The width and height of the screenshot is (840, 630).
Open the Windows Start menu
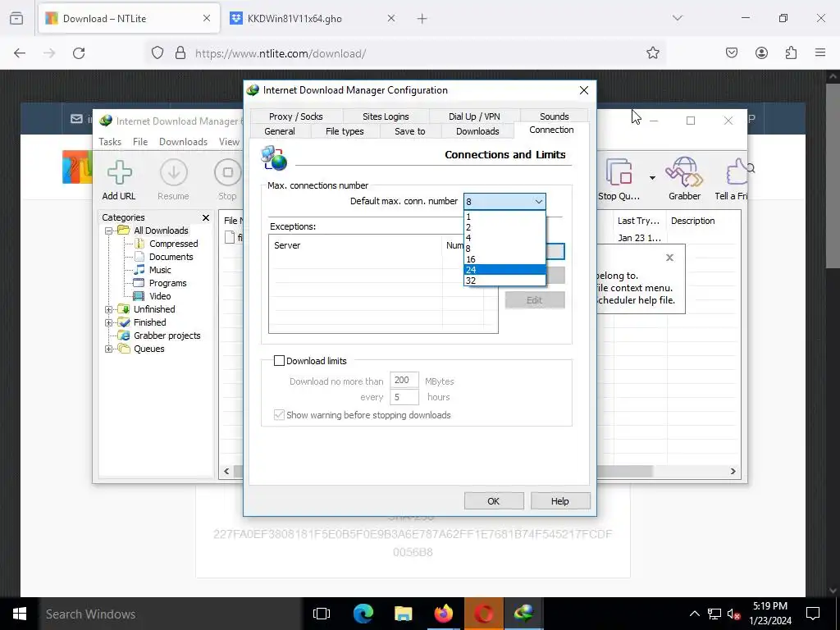pyautogui.click(x=20, y=614)
